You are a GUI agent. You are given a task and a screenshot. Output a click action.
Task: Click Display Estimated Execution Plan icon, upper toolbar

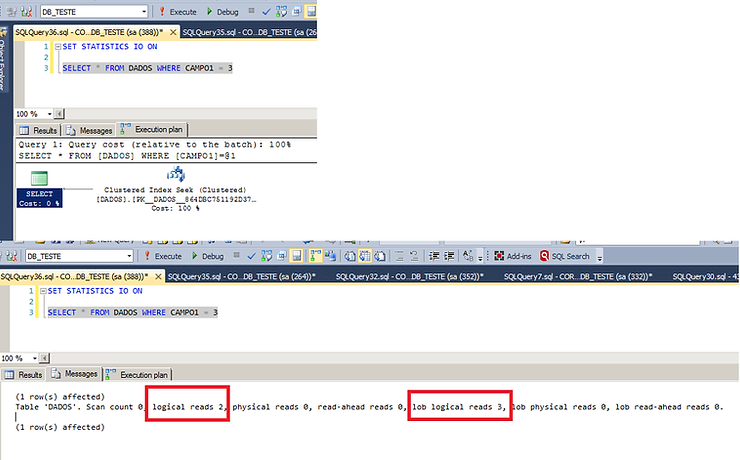282,11
